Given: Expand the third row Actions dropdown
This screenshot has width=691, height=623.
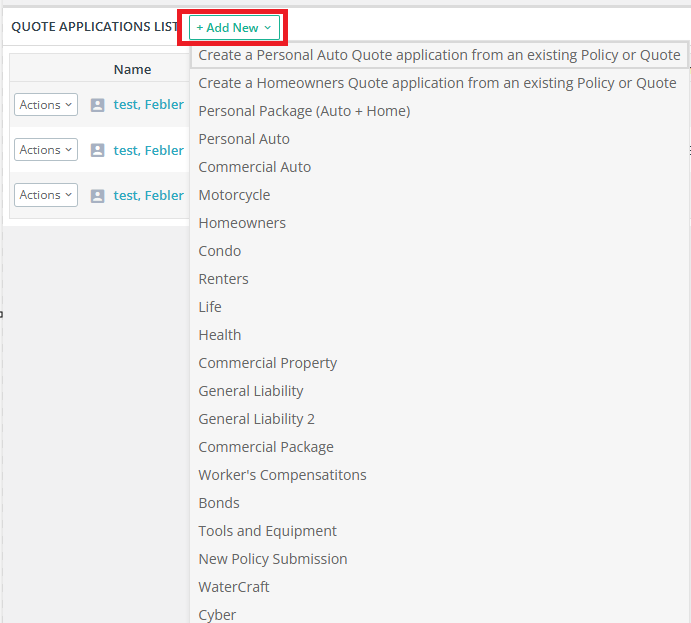Looking at the screenshot, I should pos(46,195).
